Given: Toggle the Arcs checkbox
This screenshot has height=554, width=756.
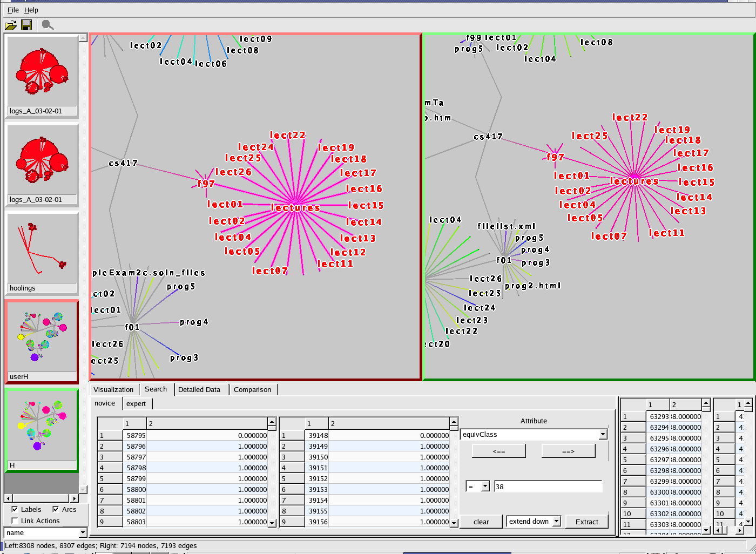Looking at the screenshot, I should pos(56,509).
